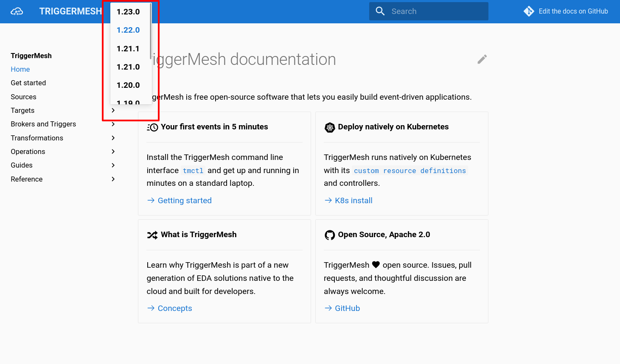Click the TRIGGERMESH header title

(70, 11)
